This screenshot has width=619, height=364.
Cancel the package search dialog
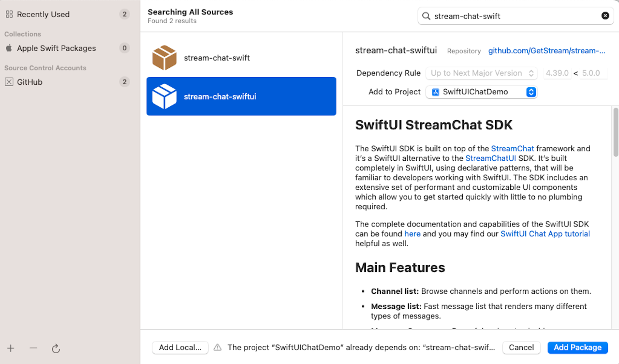tap(521, 347)
